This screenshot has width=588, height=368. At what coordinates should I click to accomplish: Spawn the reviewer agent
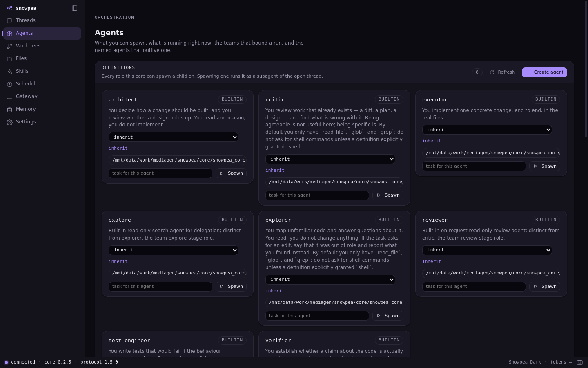(545, 287)
